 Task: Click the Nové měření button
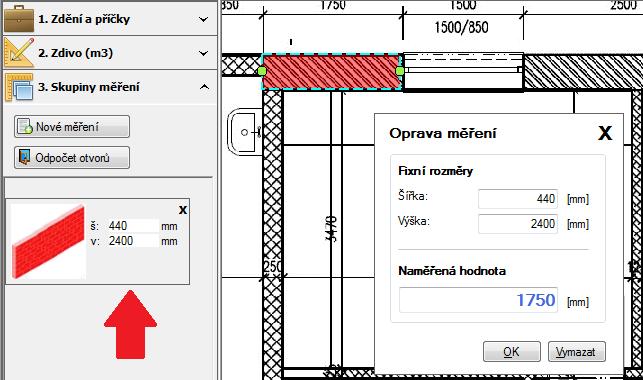tap(72, 126)
